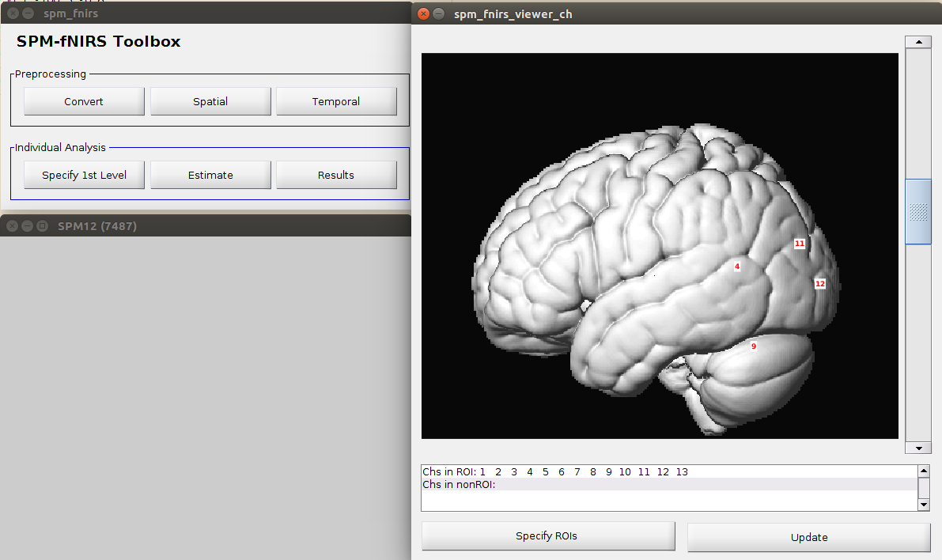Click the channel 11 marker on brain
The image size is (942, 560).
(x=800, y=244)
